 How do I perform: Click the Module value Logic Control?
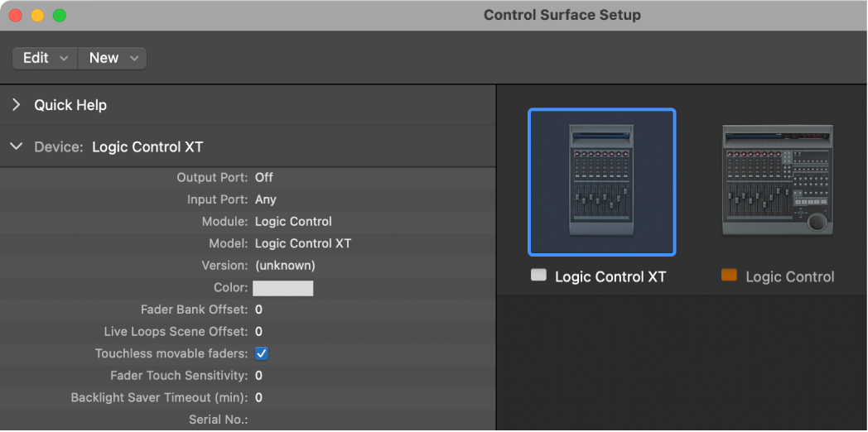pos(293,222)
